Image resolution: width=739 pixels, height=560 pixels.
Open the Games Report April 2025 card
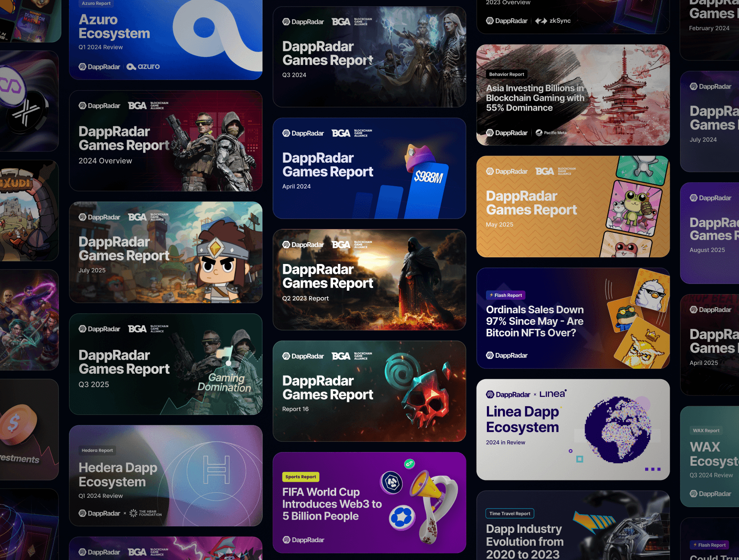click(x=710, y=344)
